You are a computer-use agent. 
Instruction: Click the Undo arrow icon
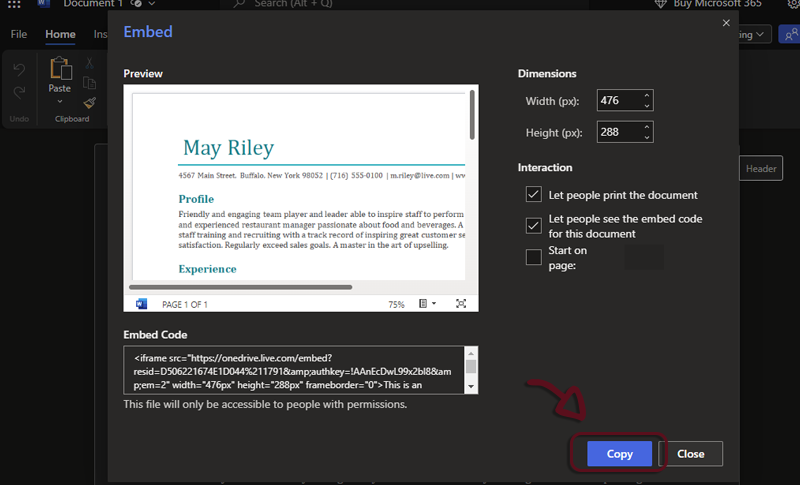pos(19,70)
